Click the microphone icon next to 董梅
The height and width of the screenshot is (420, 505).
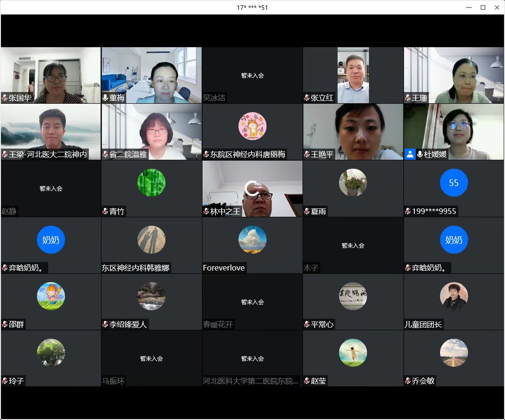coord(106,98)
